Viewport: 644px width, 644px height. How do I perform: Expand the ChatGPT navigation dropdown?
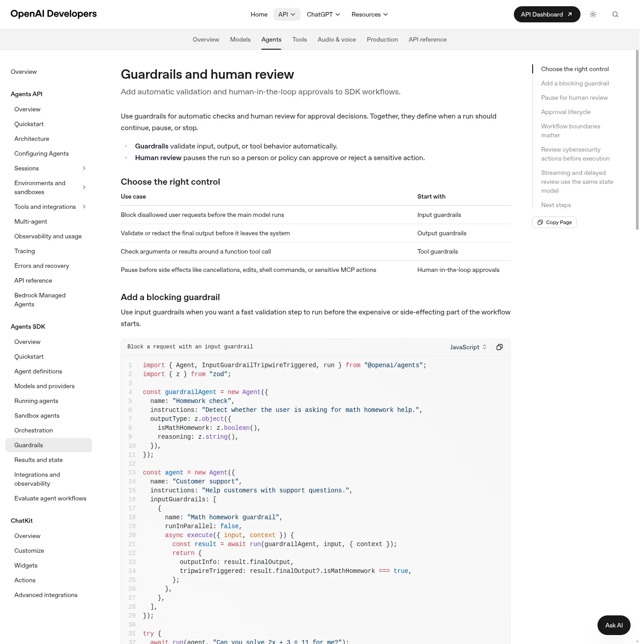(323, 14)
